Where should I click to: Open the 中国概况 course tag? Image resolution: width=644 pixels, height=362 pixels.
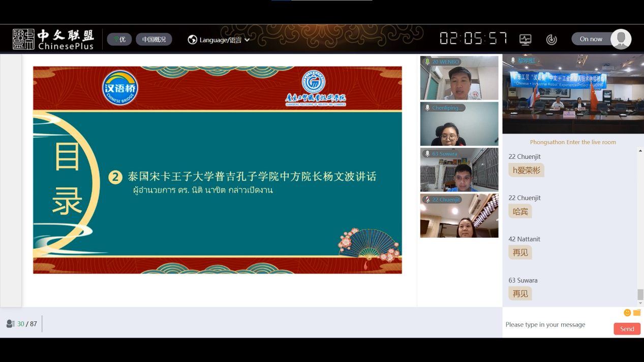154,39
